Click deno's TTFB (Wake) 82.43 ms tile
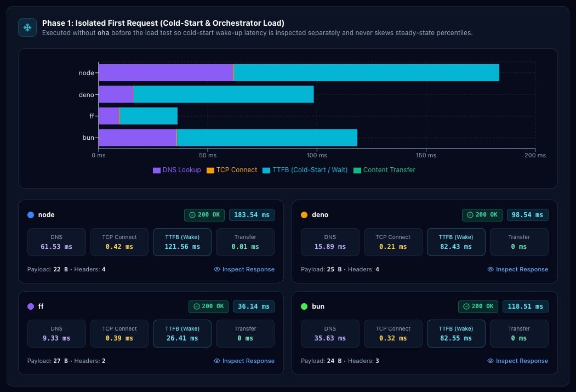 pos(456,242)
